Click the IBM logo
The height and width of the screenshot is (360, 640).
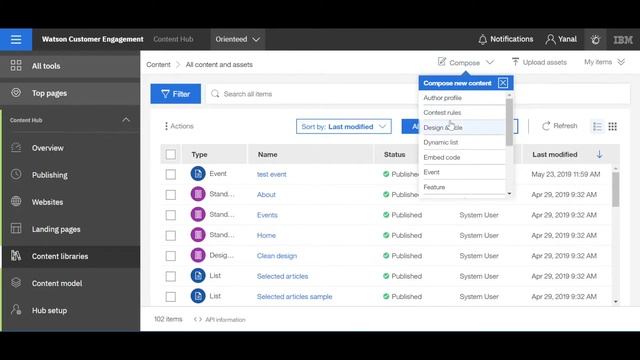[623, 40]
